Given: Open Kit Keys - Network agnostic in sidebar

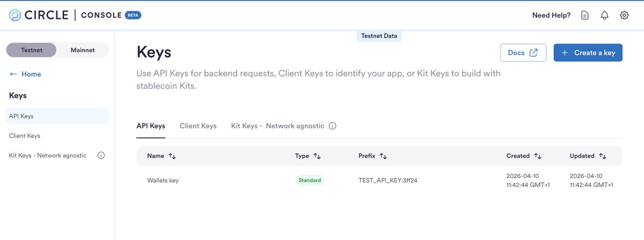Looking at the screenshot, I should pyautogui.click(x=48, y=155).
